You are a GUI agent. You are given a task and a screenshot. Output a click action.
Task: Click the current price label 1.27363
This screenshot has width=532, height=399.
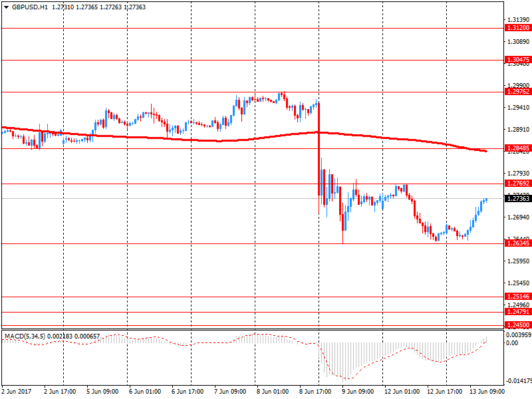click(x=518, y=198)
